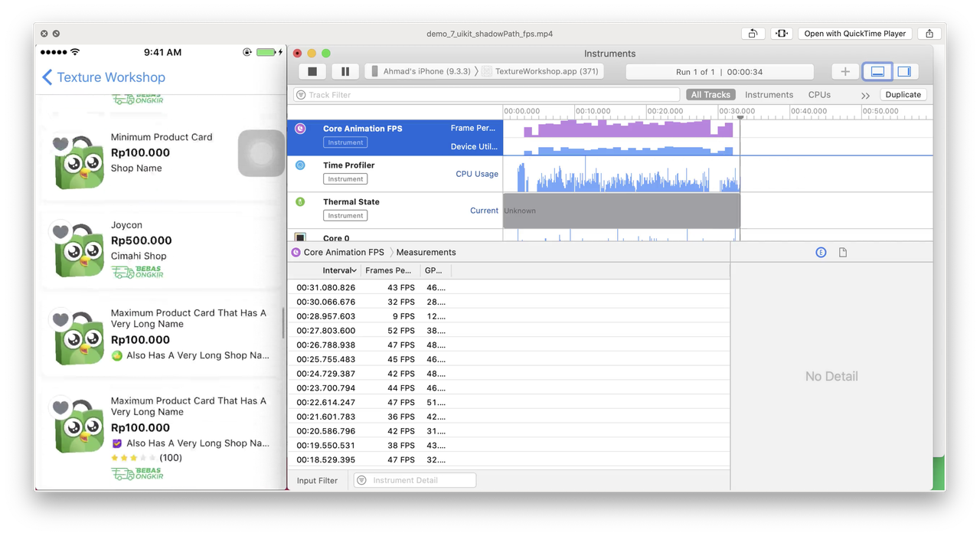Select row 00:27.803.600
The height and width of the screenshot is (536, 980).
click(509, 331)
